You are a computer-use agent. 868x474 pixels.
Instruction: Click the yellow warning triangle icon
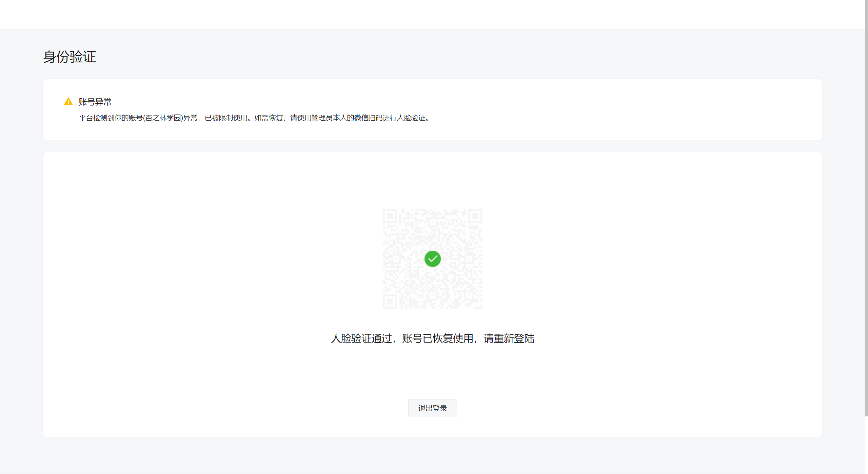pyautogui.click(x=68, y=101)
